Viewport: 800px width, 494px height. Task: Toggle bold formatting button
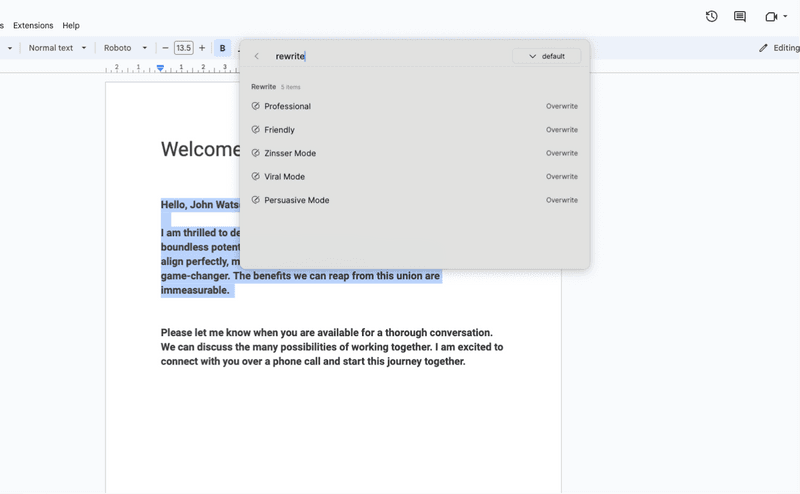point(222,48)
